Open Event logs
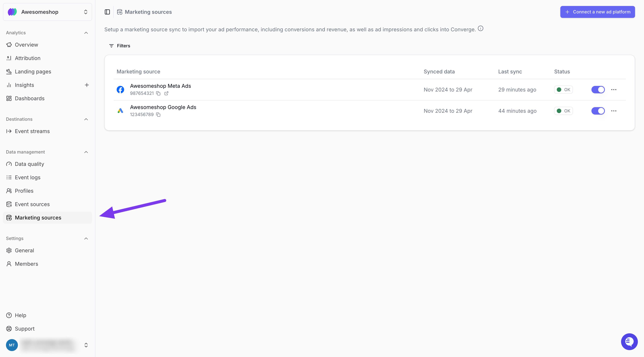644x357 pixels. (48, 178)
